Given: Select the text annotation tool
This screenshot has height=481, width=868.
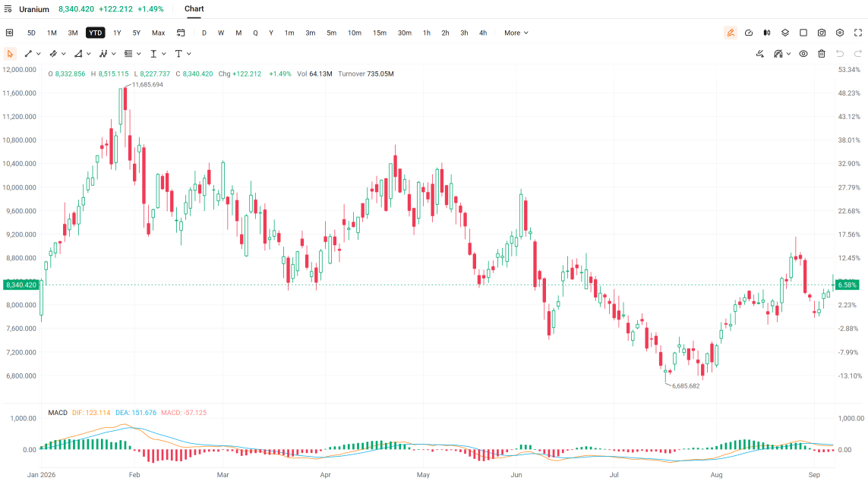Looking at the screenshot, I should 178,54.
